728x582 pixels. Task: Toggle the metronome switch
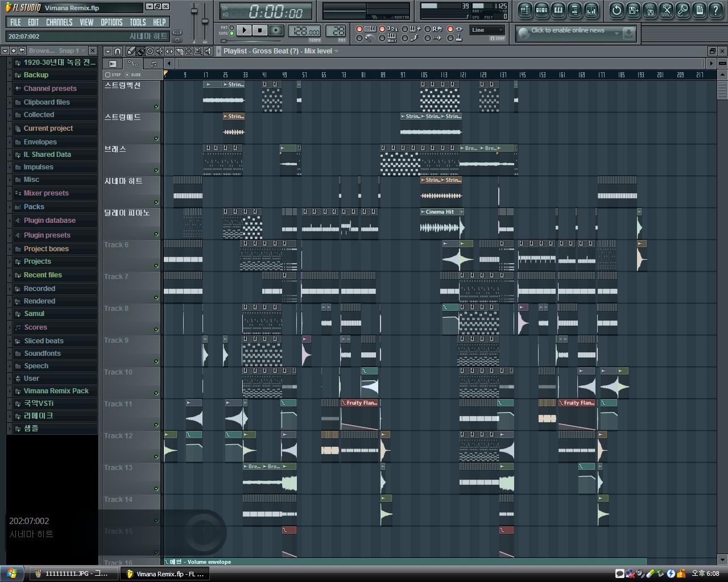tap(359, 38)
